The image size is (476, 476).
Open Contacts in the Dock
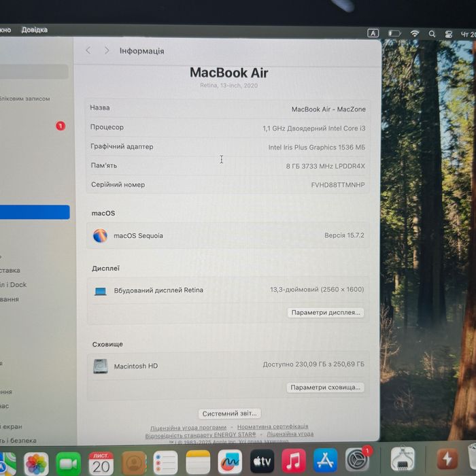(134, 463)
